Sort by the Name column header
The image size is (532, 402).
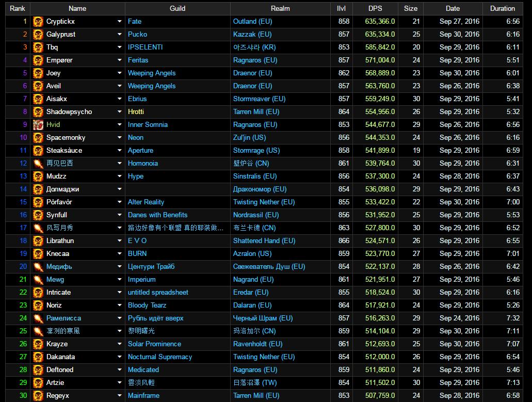pyautogui.click(x=77, y=8)
